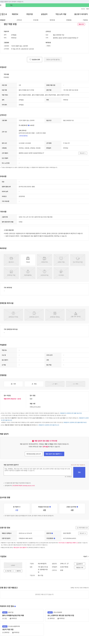This screenshot has height=644, width=89.
Task: Click the 식사제공 icon tile
Action: point(61,273)
